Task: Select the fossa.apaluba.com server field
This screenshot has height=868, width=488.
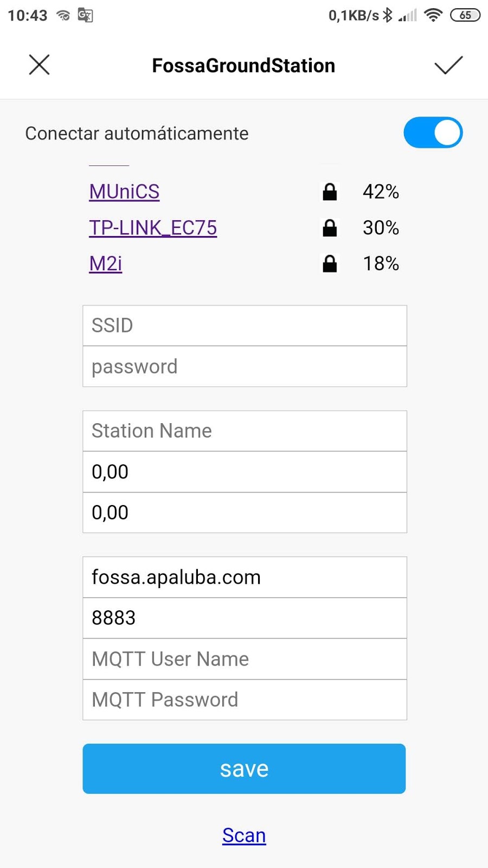Action: tap(245, 577)
